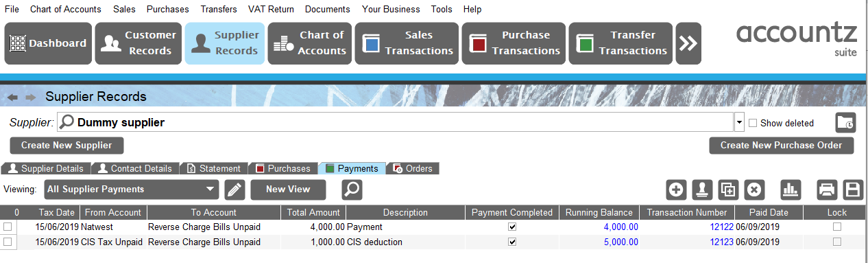Expand the Supplier dropdown arrow
Viewport: 868px width, 263px height.
coord(739,123)
